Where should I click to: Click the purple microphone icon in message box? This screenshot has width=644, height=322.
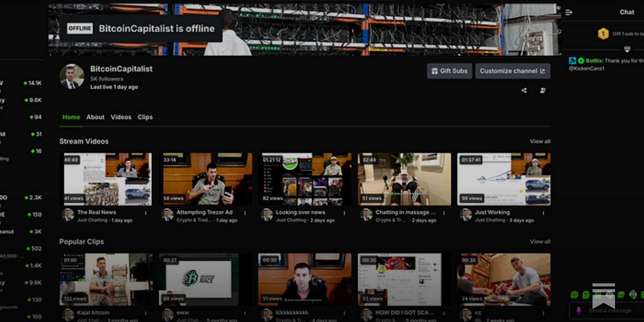[579, 311]
